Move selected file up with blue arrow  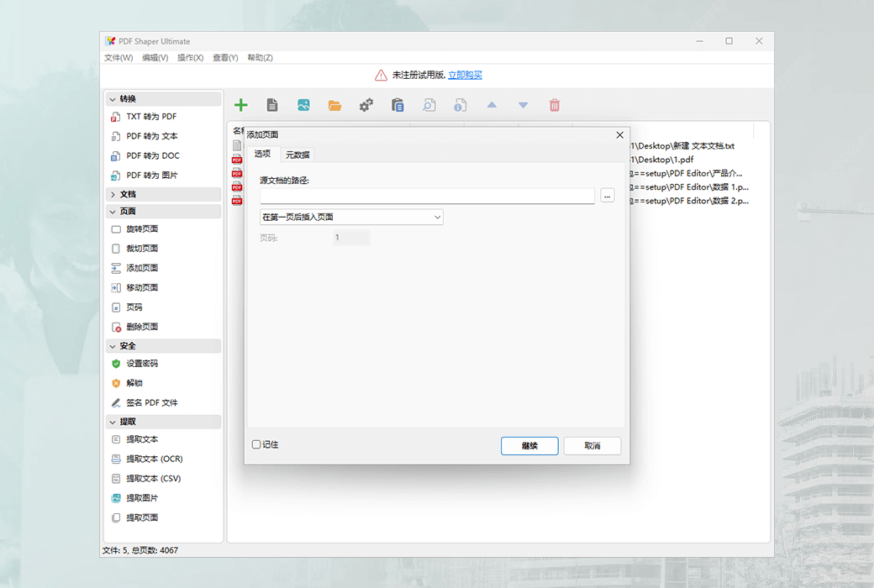(x=492, y=104)
